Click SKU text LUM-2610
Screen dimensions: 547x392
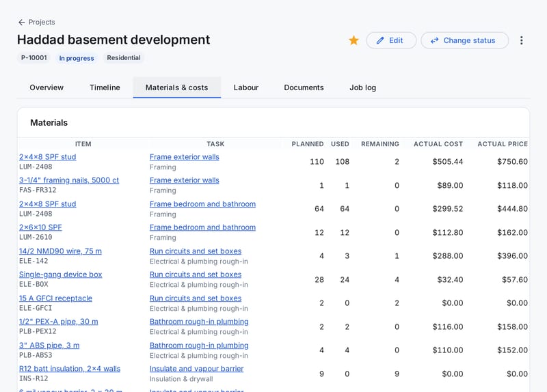pos(36,237)
